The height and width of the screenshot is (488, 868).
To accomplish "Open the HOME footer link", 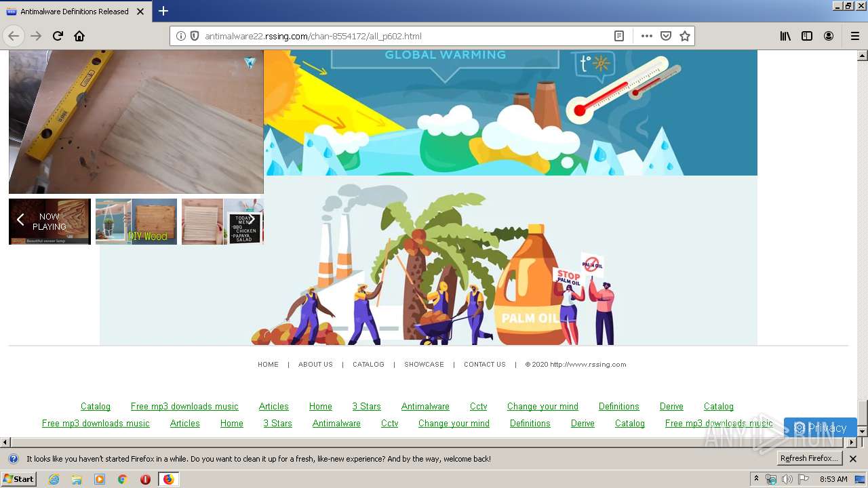I will 268,365.
